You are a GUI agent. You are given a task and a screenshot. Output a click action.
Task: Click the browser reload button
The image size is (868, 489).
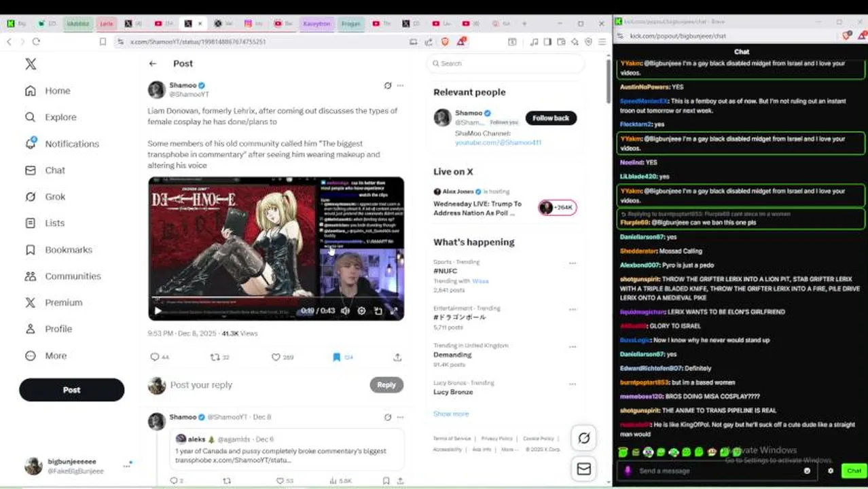[x=36, y=41]
